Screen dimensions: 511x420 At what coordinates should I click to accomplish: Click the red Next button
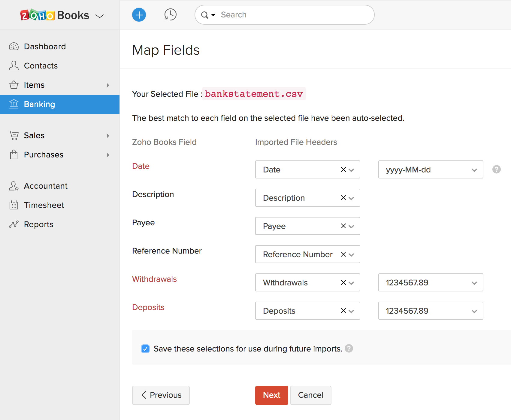click(271, 395)
